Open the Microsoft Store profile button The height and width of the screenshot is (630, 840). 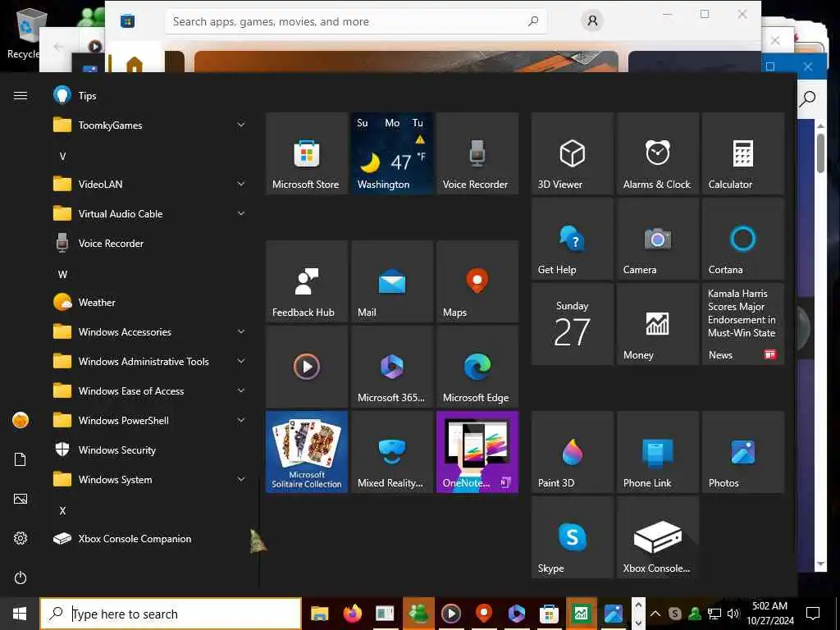click(x=592, y=21)
